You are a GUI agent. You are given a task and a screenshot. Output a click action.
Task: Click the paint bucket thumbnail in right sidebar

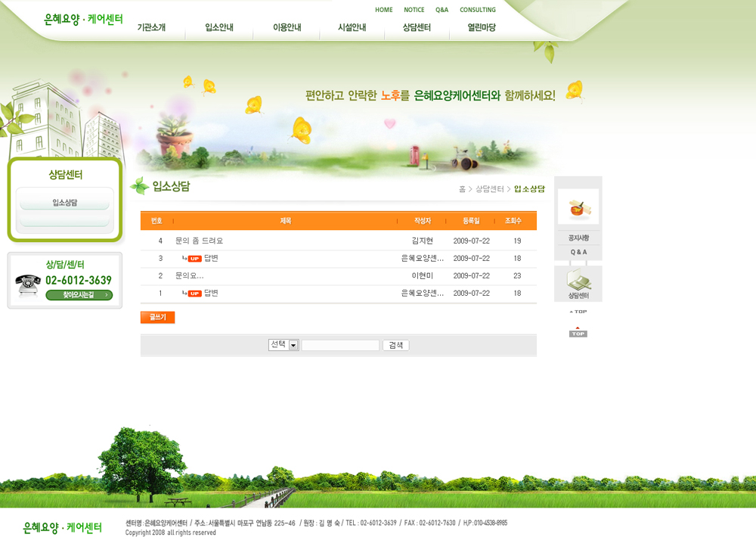pyautogui.click(x=578, y=207)
